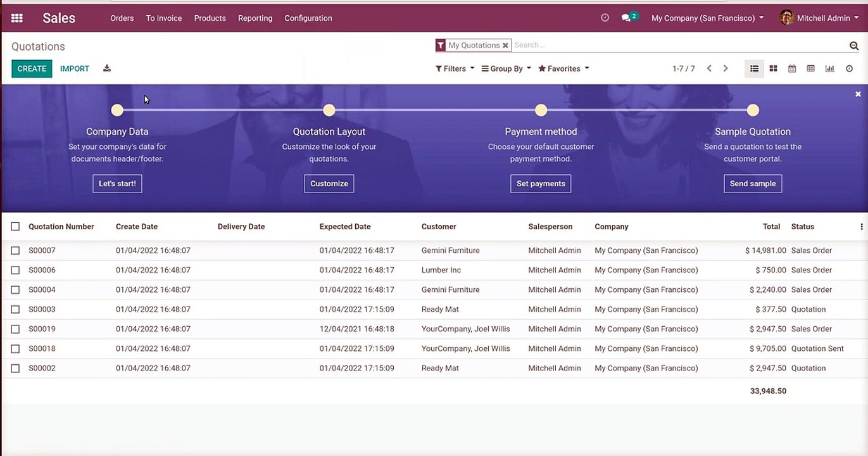Click the Company Data step circle
868x456 pixels.
pyautogui.click(x=117, y=110)
